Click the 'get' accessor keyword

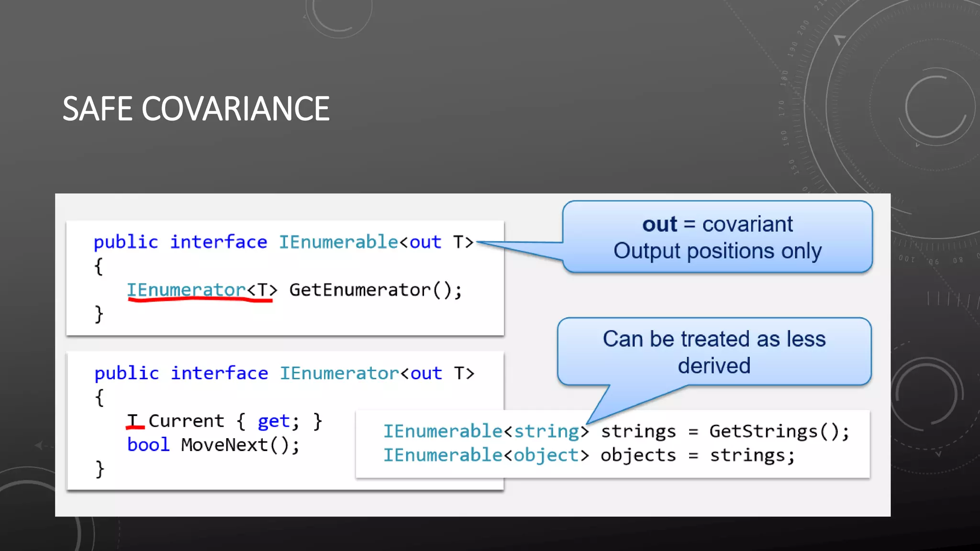(273, 421)
